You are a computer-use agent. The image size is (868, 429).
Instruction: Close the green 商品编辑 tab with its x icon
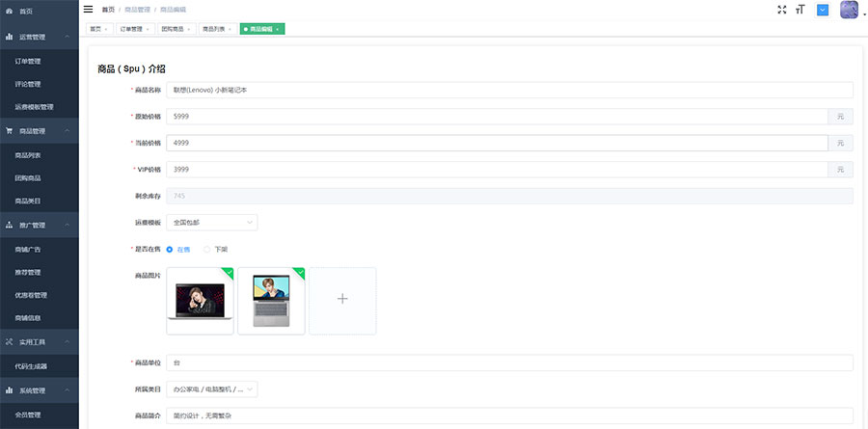(278, 29)
